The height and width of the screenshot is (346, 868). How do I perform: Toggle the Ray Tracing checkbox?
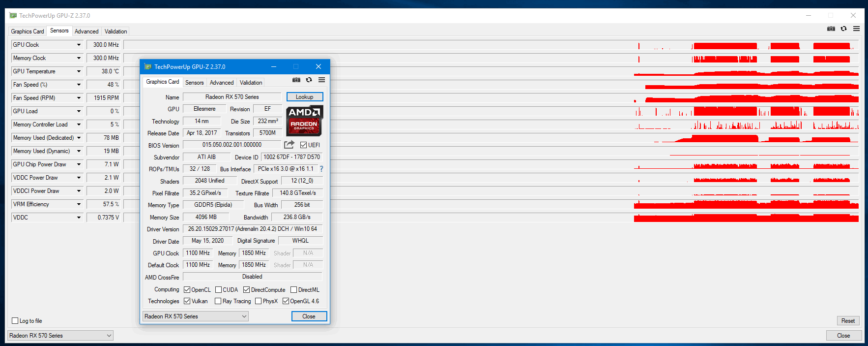[x=218, y=301]
